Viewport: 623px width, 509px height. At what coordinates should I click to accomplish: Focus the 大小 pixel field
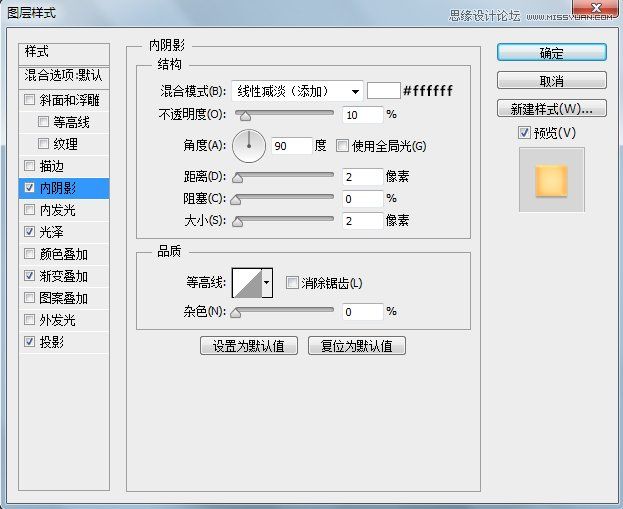(362, 221)
